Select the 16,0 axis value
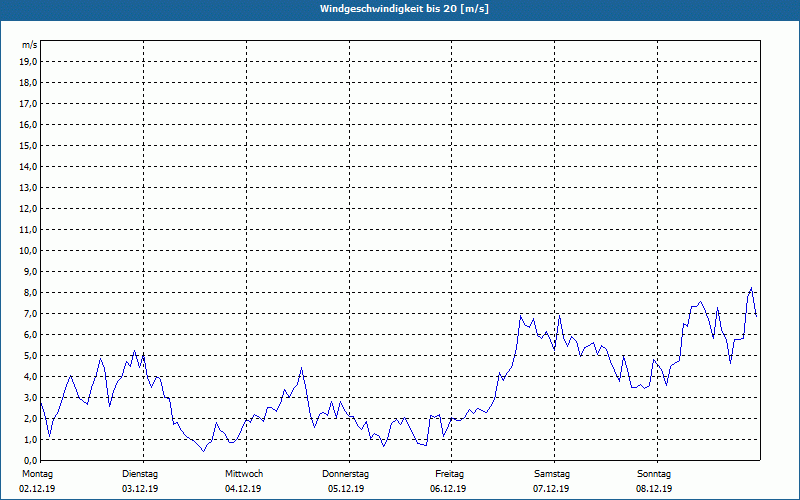This screenshot has height=500, width=800. [28, 124]
